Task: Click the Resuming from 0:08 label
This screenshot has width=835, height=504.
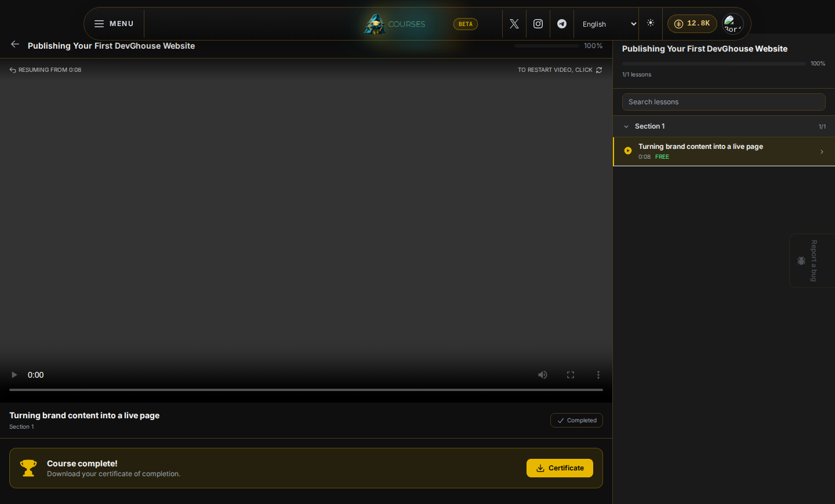Action: tap(45, 70)
